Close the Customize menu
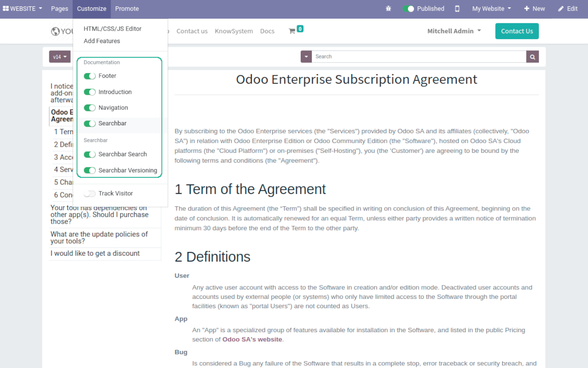Viewport: 588px width, 368px height. pyautogui.click(x=92, y=9)
